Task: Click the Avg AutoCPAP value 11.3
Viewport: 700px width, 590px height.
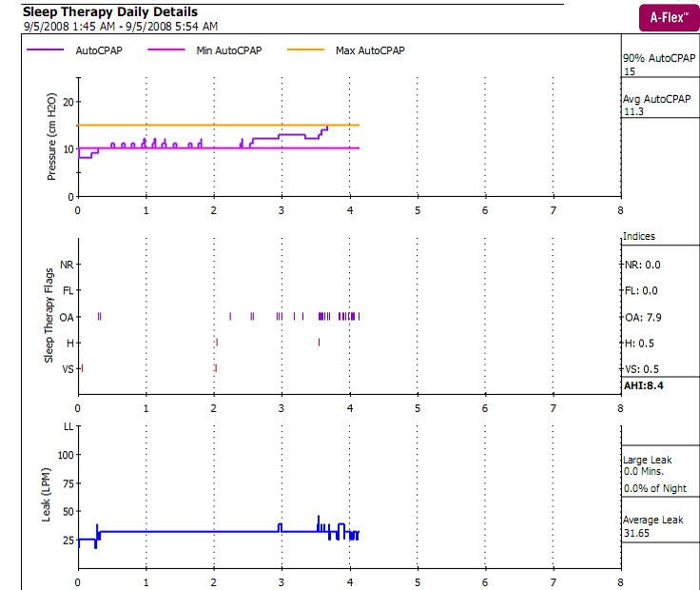Action: [633, 111]
